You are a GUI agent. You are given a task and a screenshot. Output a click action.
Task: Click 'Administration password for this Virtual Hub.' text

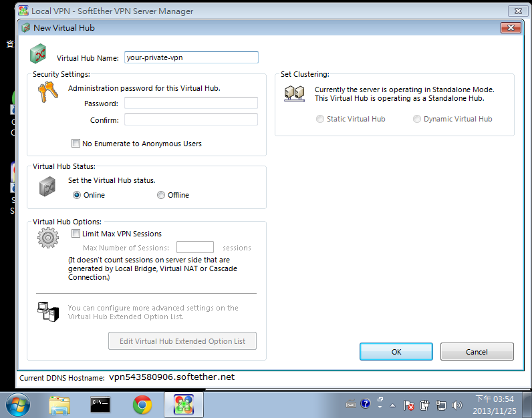tap(144, 88)
